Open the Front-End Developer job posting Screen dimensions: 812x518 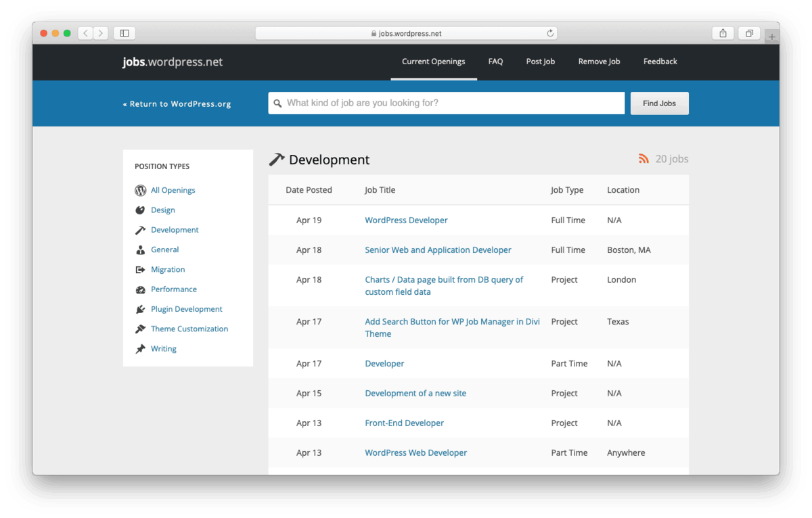[405, 423]
